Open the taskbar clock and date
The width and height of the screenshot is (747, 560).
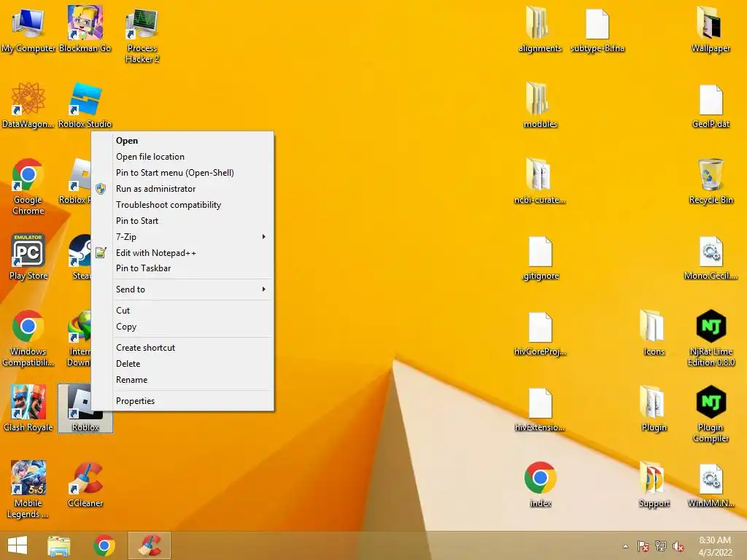pos(715,546)
